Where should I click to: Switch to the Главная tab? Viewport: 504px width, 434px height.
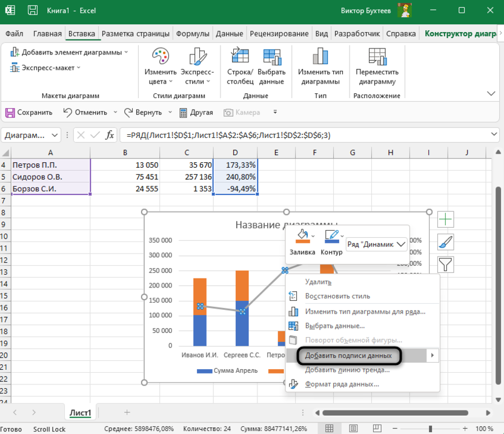point(47,34)
